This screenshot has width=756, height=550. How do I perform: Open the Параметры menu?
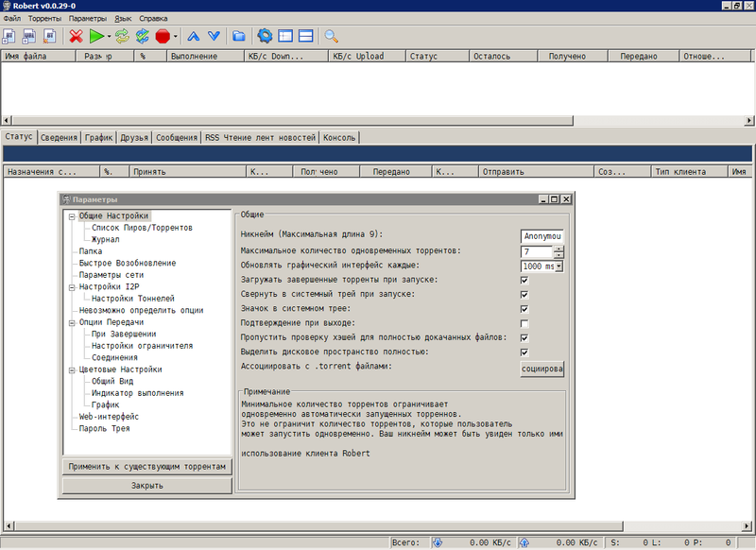[88, 18]
